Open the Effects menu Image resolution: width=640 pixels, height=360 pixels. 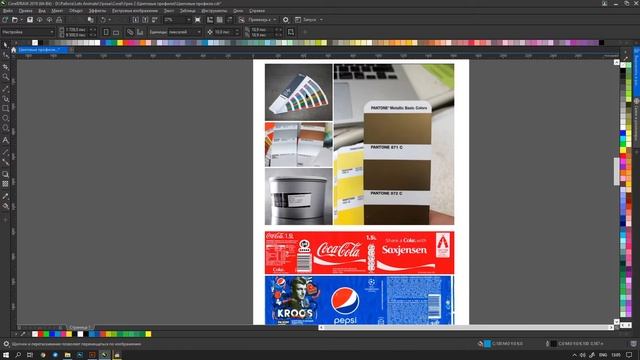point(97,11)
